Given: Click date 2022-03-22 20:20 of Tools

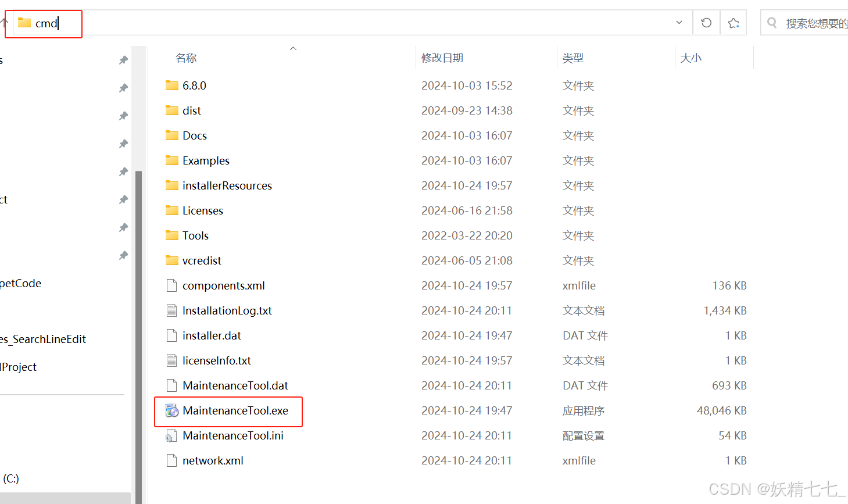Looking at the screenshot, I should click(x=467, y=235).
